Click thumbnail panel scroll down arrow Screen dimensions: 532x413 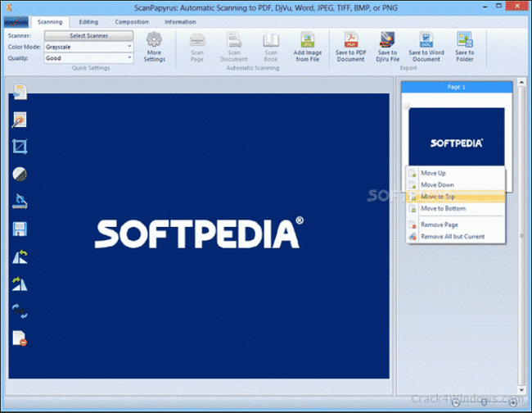coord(521,391)
